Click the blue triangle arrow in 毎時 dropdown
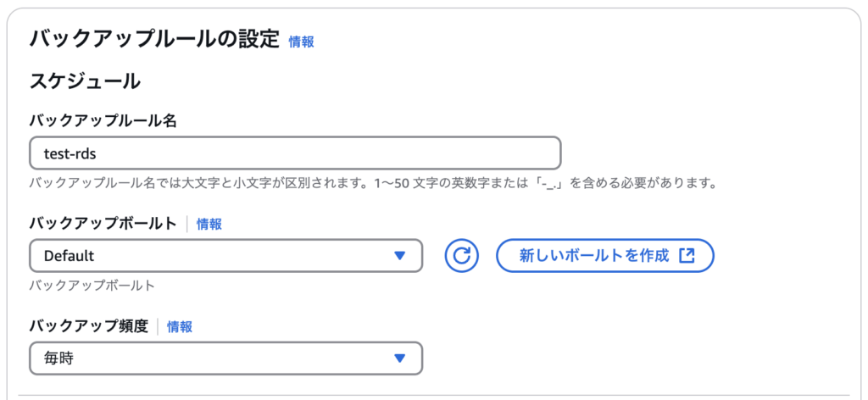Viewport: 868px width, 400px height. 400,358
